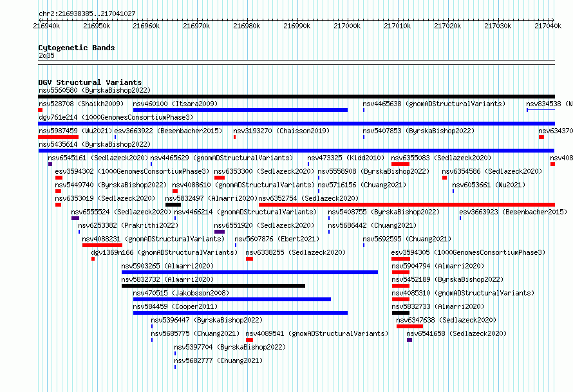Open nsv4465638 gnomADStructuralVariants label
This screenshot has height=392, width=573.
(434, 104)
